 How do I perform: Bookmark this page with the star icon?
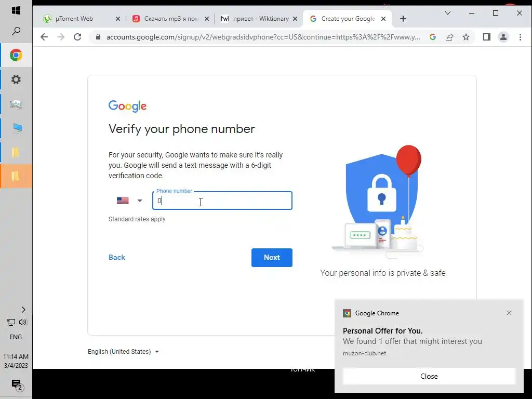point(466,37)
